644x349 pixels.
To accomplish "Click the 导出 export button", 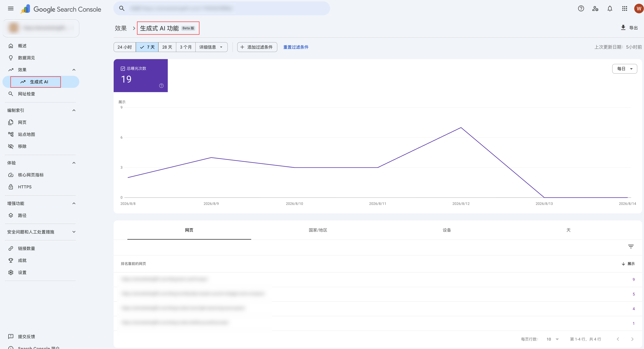I will coord(630,28).
